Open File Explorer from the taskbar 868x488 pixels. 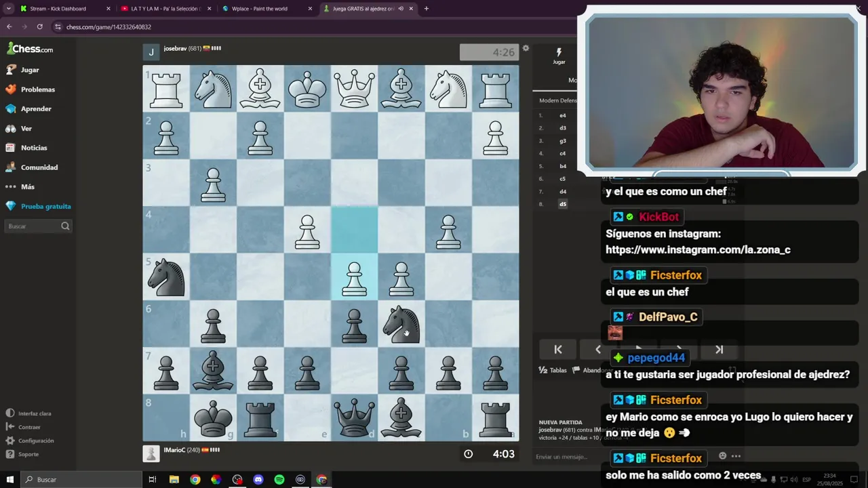(x=174, y=480)
